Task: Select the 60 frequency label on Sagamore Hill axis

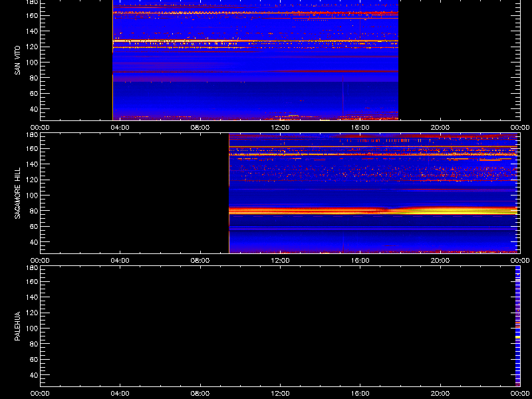Action: (34, 226)
